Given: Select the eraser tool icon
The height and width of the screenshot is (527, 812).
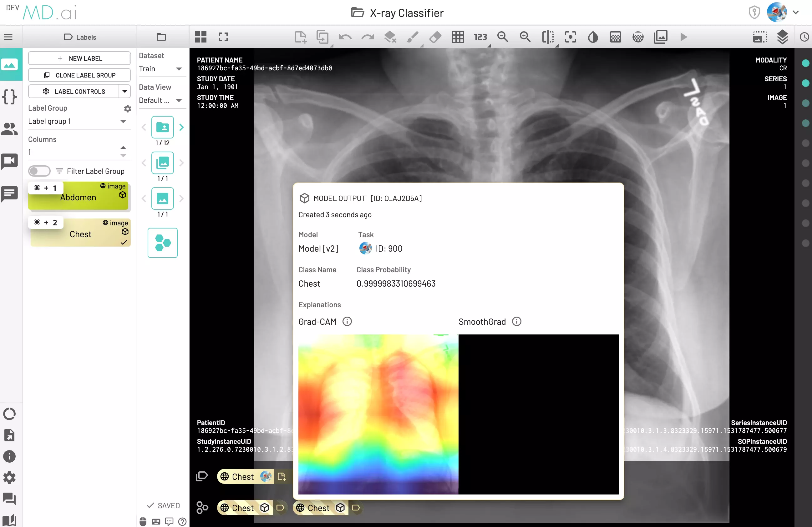Looking at the screenshot, I should [x=435, y=37].
